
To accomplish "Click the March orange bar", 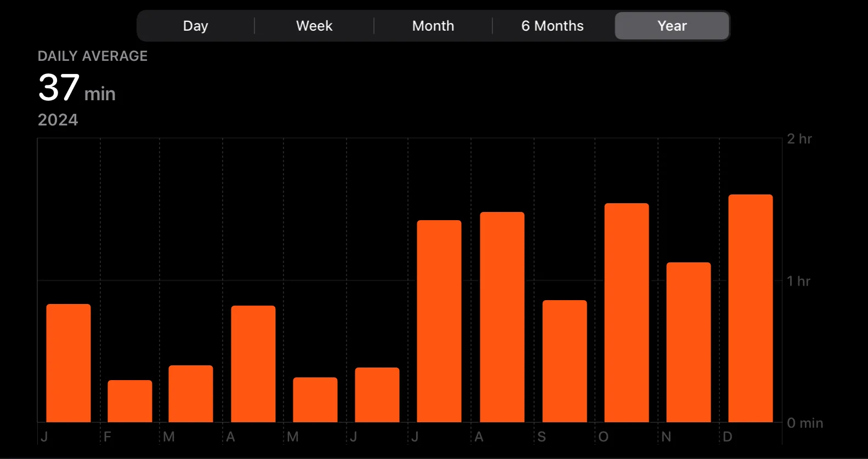I will [191, 394].
